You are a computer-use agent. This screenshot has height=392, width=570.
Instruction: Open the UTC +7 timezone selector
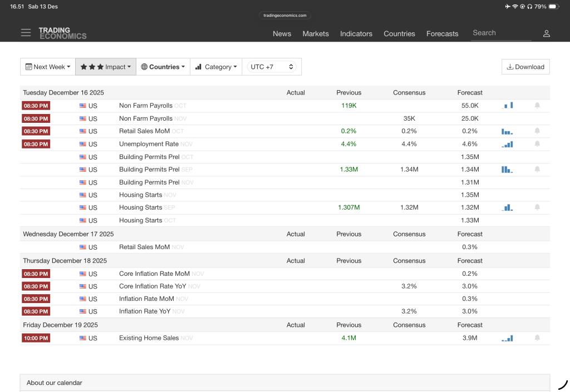[272, 67]
